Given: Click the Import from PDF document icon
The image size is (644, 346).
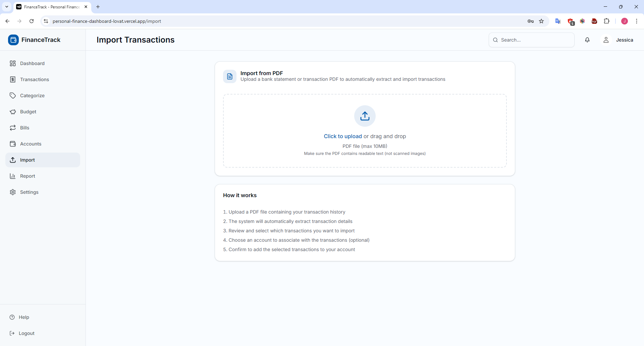Looking at the screenshot, I should pyautogui.click(x=230, y=76).
